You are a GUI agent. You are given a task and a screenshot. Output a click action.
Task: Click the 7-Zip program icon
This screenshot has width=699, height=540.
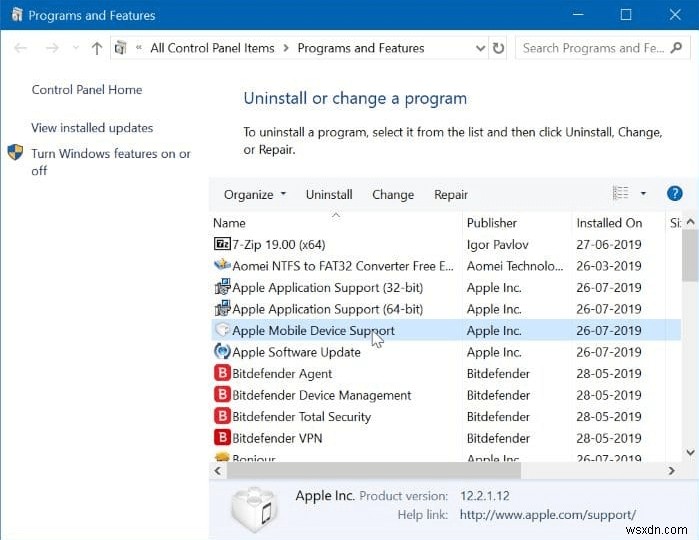(222, 244)
